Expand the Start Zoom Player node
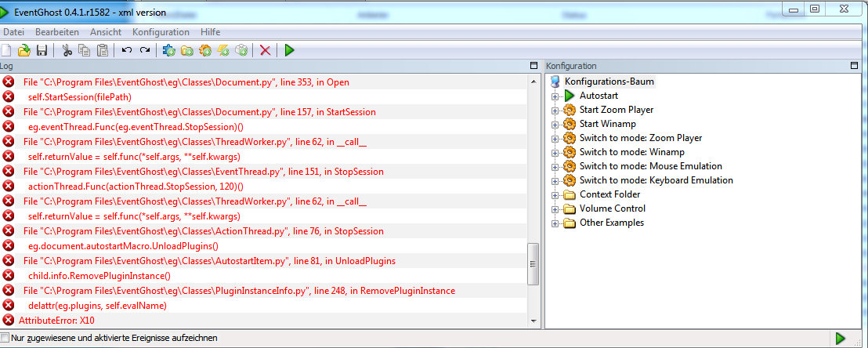 pos(555,111)
